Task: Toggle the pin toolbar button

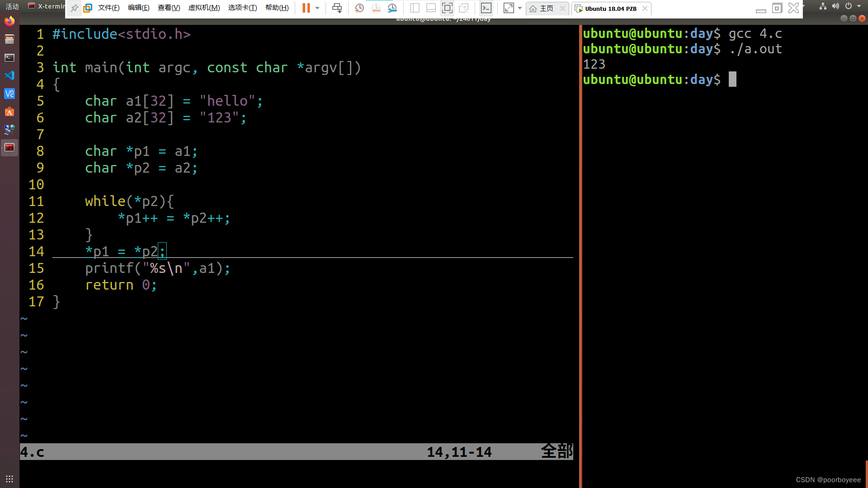Action: [75, 8]
